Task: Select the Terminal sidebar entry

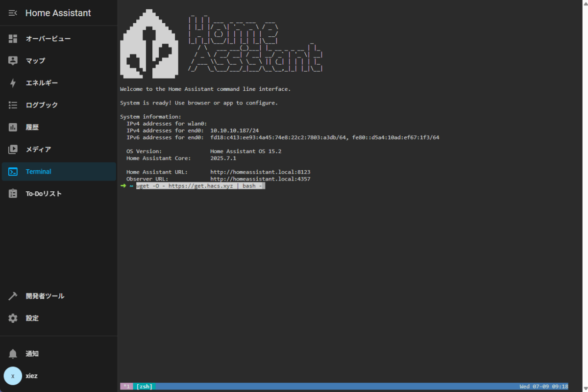Action: click(59, 171)
